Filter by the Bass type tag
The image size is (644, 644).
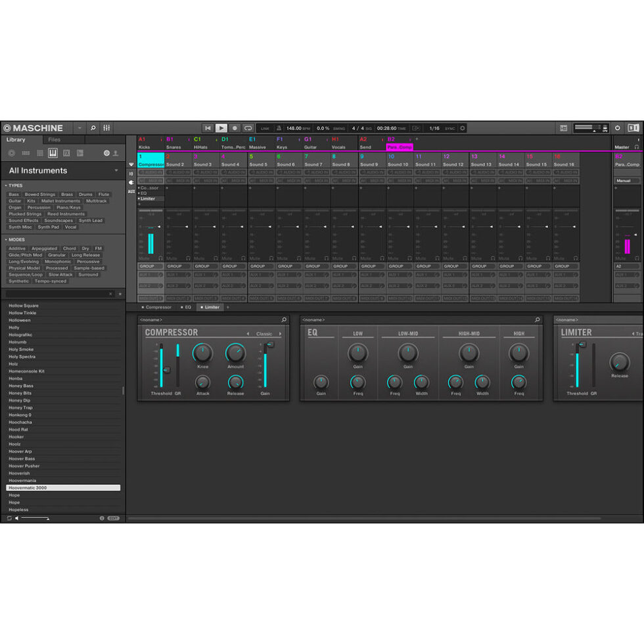pos(14,195)
